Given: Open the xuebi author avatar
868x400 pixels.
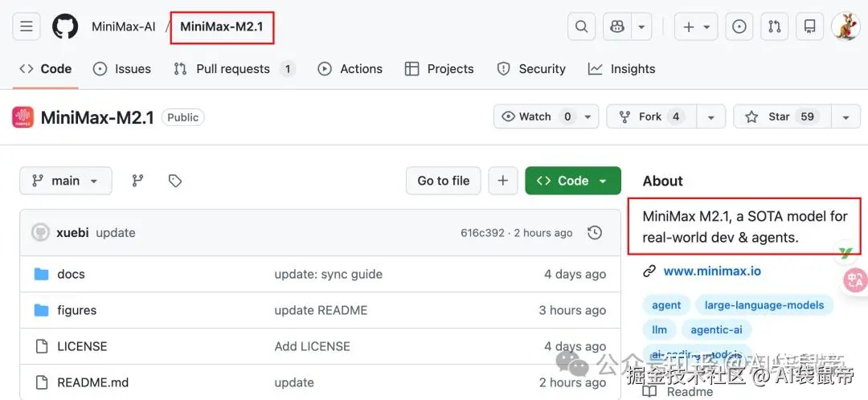Looking at the screenshot, I should [x=40, y=232].
